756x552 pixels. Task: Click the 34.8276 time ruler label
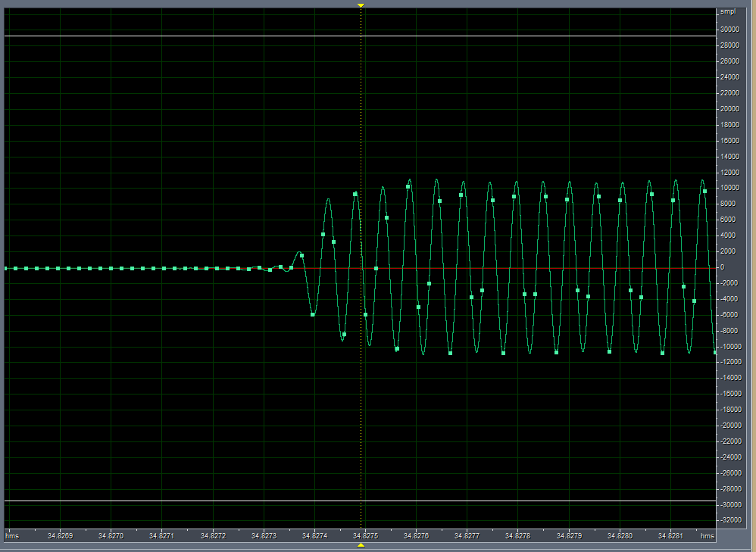[416, 535]
